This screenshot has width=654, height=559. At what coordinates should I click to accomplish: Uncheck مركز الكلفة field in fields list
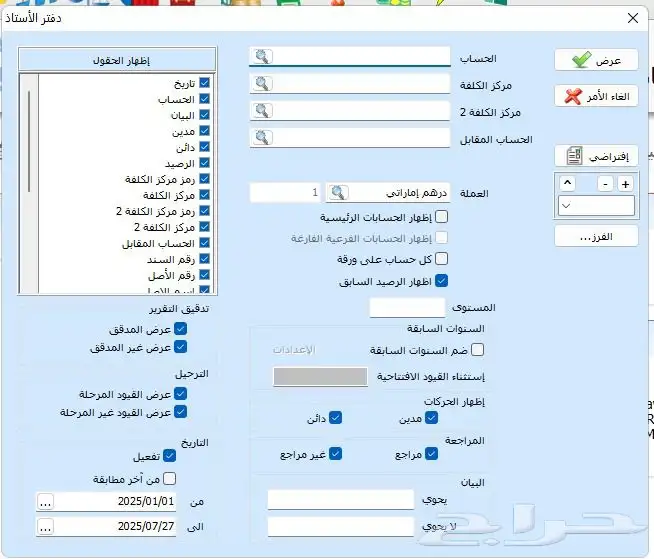(x=204, y=195)
